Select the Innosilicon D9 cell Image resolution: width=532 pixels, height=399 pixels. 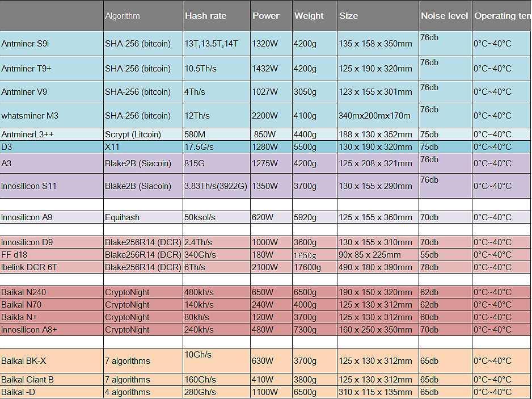[x=52, y=242]
